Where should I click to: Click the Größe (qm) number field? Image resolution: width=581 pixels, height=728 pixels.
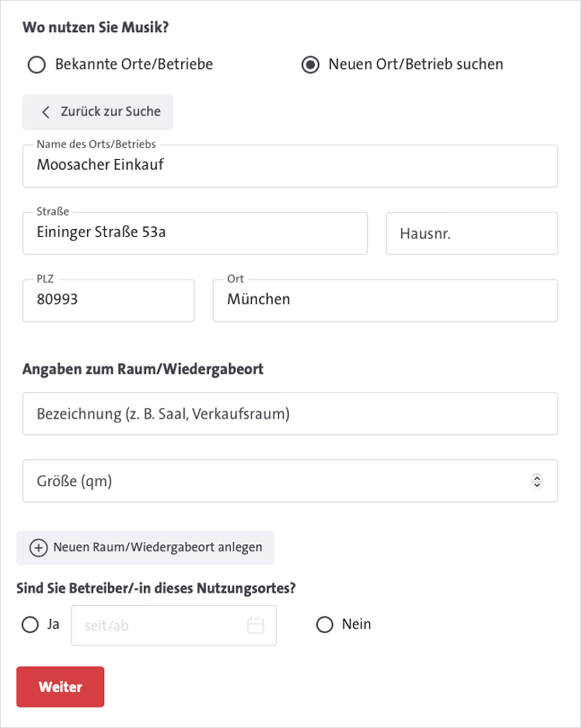pyautogui.click(x=275, y=481)
